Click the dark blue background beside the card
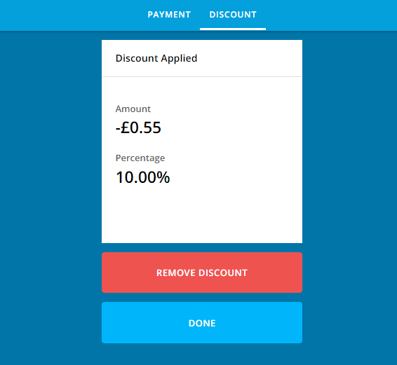397x365 pixels. coord(50,167)
